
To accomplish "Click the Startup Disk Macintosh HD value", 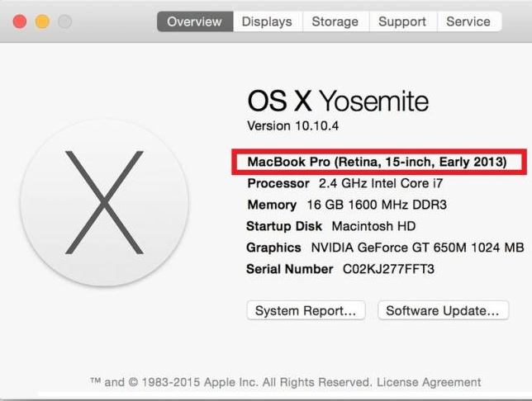I will (373, 226).
